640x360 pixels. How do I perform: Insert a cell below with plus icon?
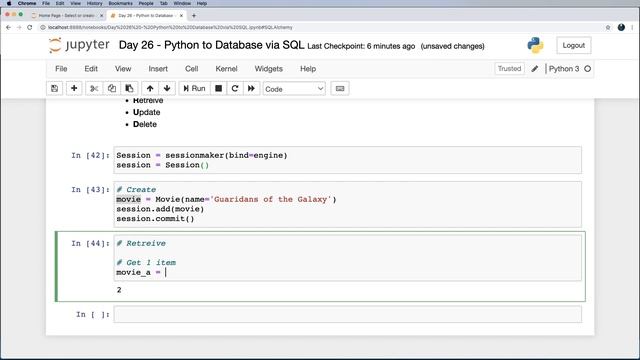[x=74, y=89]
